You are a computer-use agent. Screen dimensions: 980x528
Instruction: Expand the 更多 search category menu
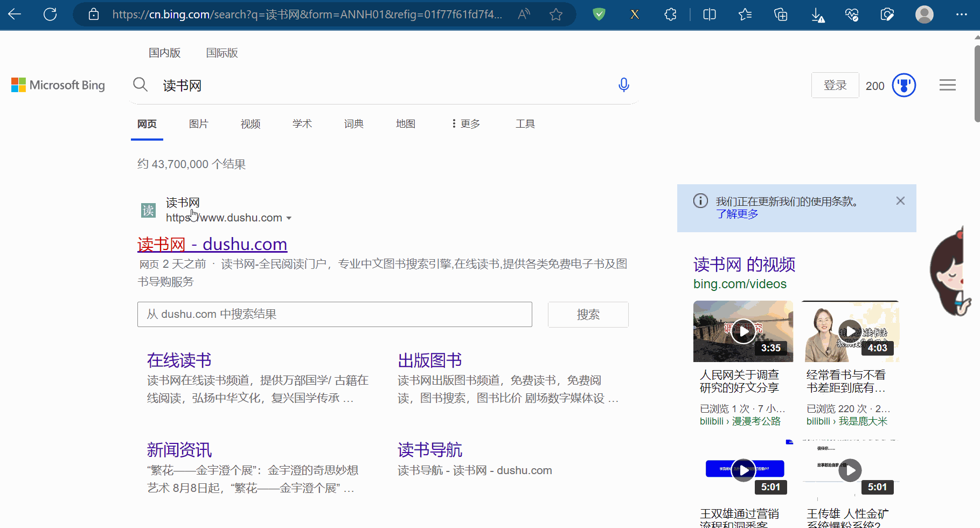(x=467, y=124)
